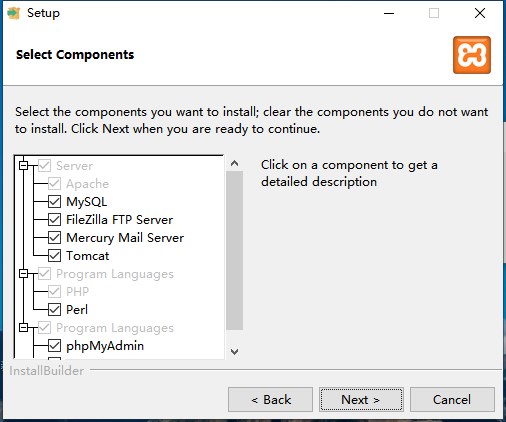
Task: Uncheck the FileZilla FTP Server checkbox
Action: point(54,220)
